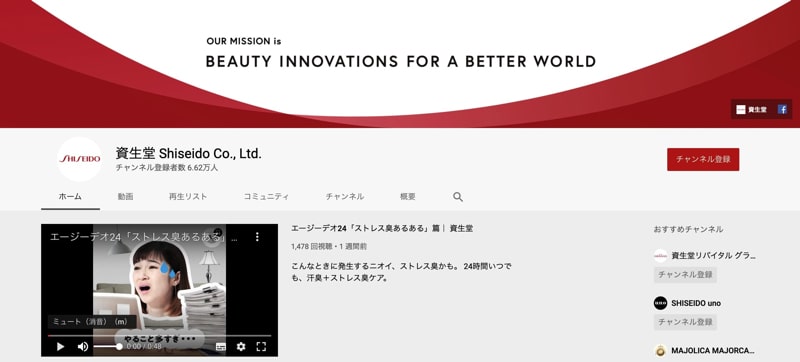Screen dimensions: 800x362
Task: Open 資生堂 website link on banner
Action: coord(751,109)
